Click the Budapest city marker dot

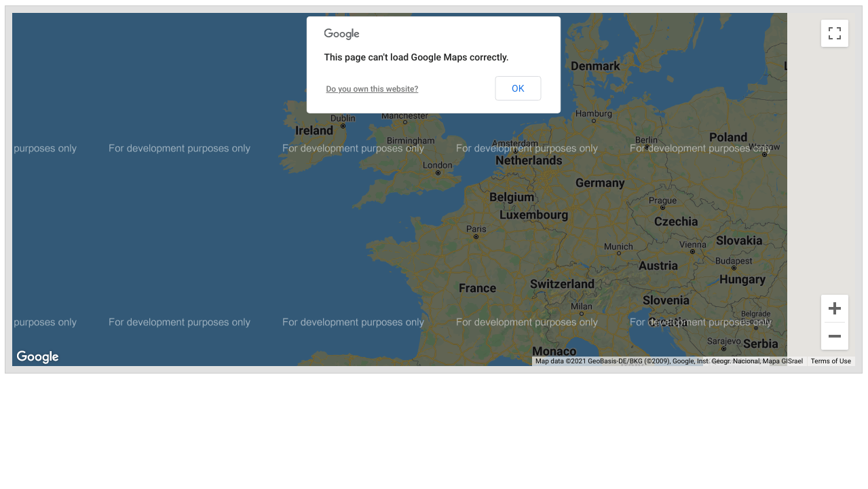pyautogui.click(x=734, y=268)
